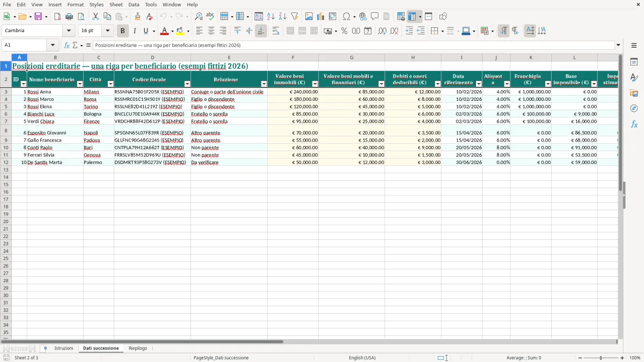
Task: Open the filter dropdown on Codice fiscale
Action: [187, 84]
